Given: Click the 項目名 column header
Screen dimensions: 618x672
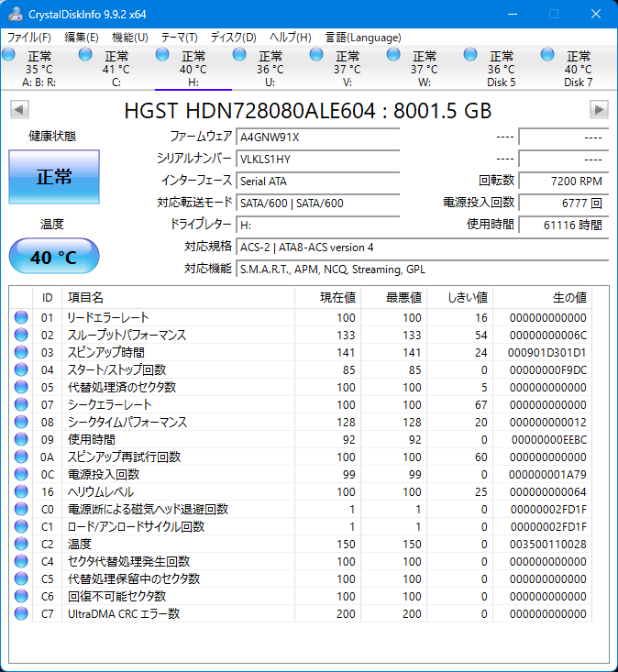Looking at the screenshot, I should click(178, 297).
